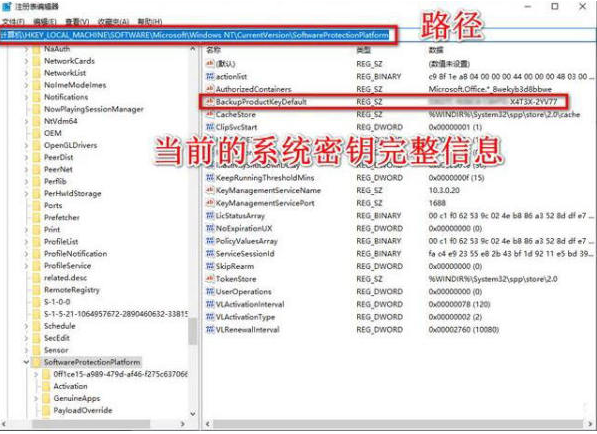Click the 名称 column header
This screenshot has width=597, height=434.
(x=214, y=50)
